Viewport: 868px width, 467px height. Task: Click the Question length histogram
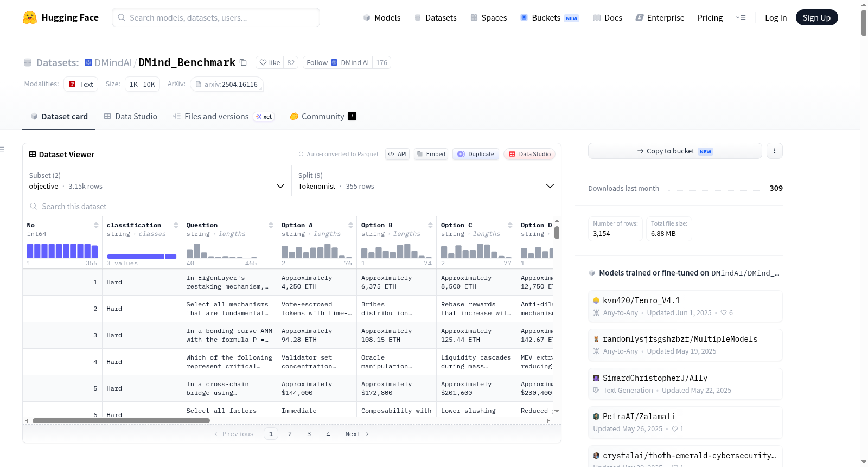coord(222,251)
